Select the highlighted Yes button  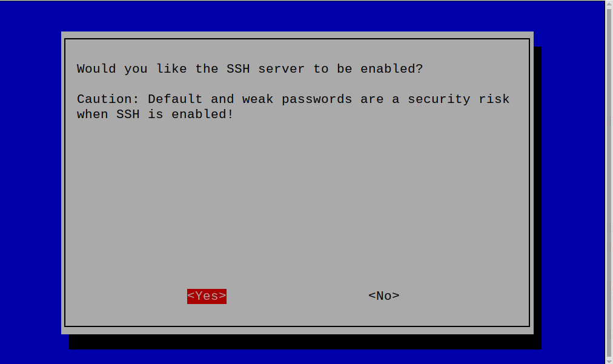(207, 296)
